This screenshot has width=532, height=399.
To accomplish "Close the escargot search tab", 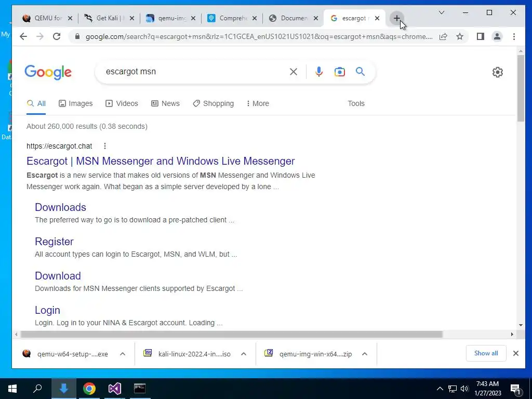I will click(377, 18).
